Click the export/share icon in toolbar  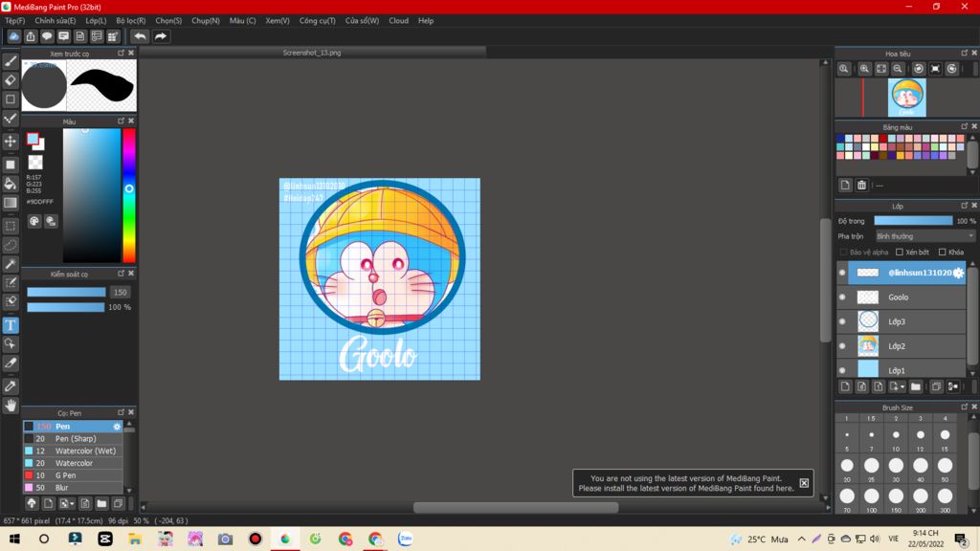31,36
